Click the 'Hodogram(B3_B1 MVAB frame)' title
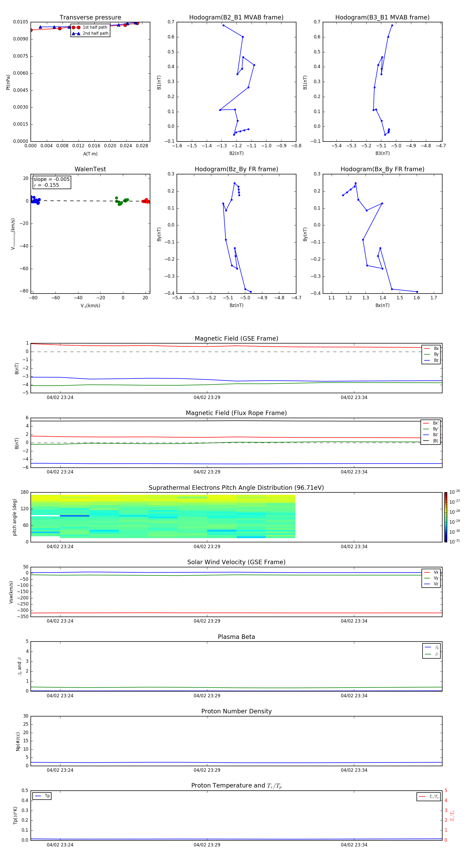The image size is (473, 868). (382, 17)
